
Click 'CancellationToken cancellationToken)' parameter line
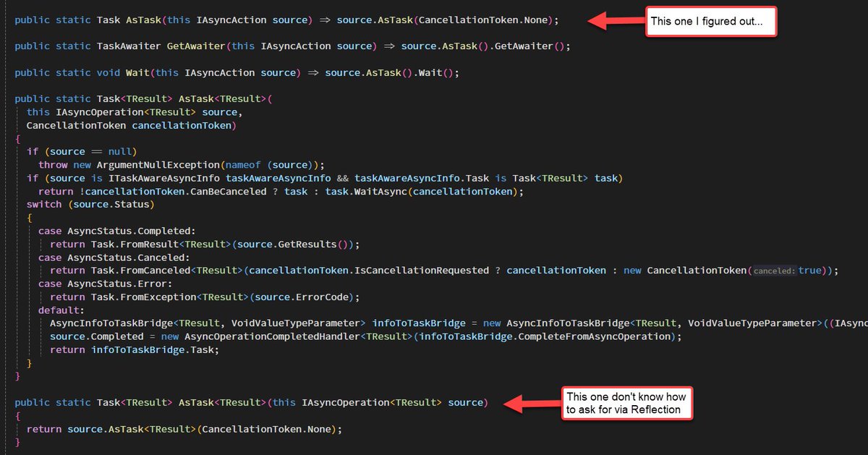tap(132, 125)
